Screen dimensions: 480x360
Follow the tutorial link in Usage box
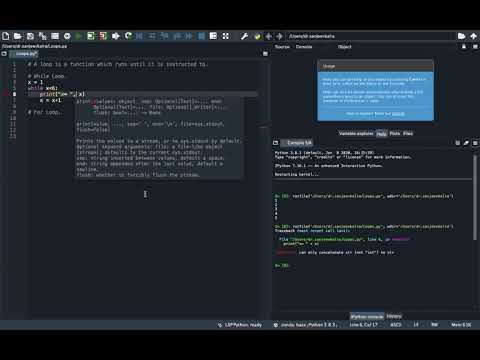pos(398,114)
